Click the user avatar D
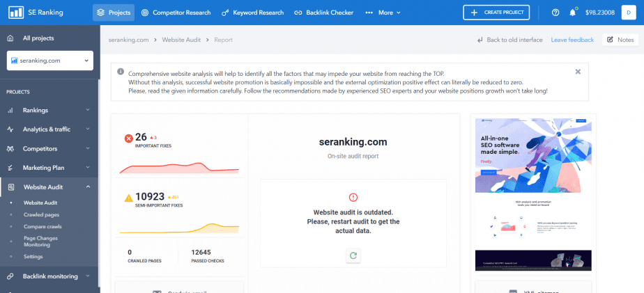 [x=629, y=13]
